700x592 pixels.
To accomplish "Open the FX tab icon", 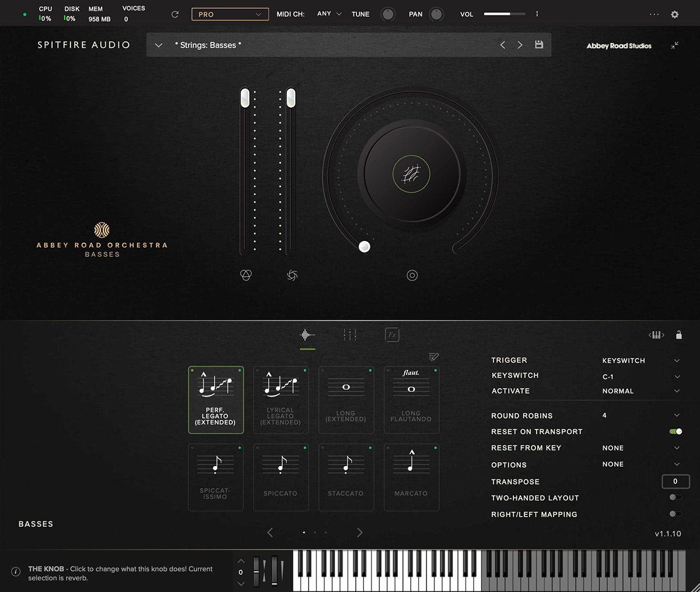I will (392, 335).
